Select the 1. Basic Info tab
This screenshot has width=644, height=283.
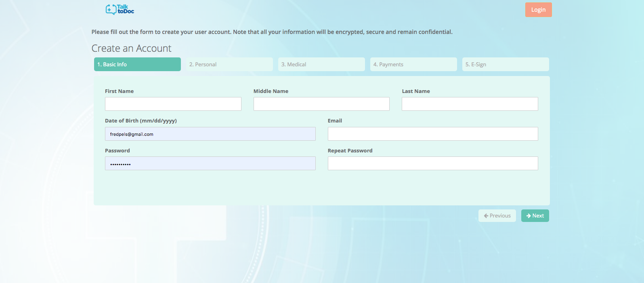tap(137, 64)
